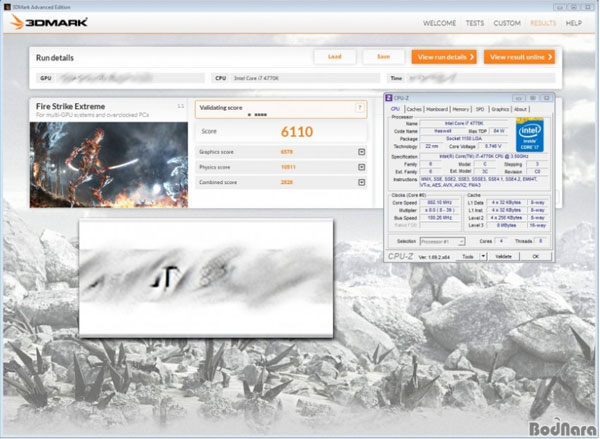The width and height of the screenshot is (600, 439).
Task: Minimize the CPU-Z window
Action: pyautogui.click(x=518, y=98)
